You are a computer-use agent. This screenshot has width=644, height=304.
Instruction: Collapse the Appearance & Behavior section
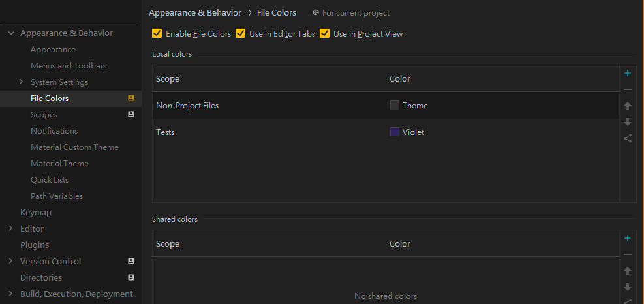pos(11,33)
